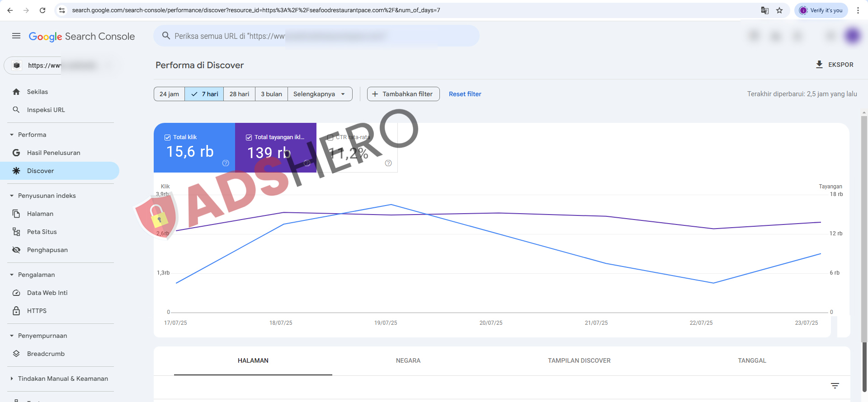Select the 28 hari date range
Screen dimensions: 868x402
click(240, 94)
